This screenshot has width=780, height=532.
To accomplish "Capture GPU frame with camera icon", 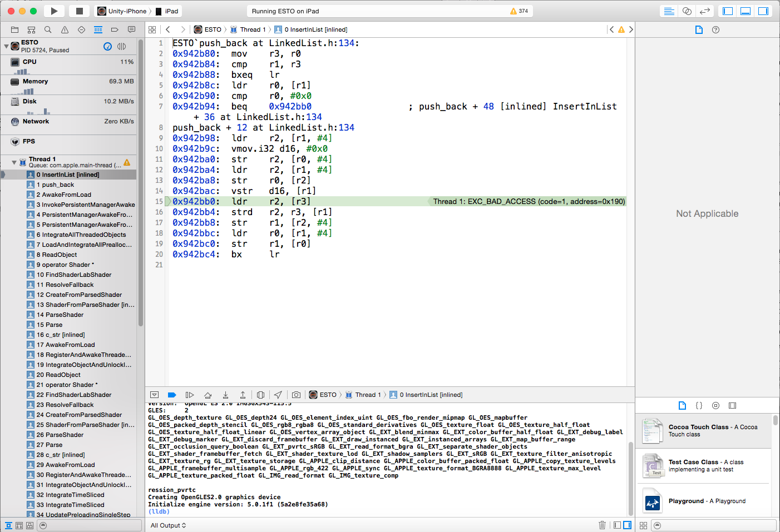I will click(297, 395).
